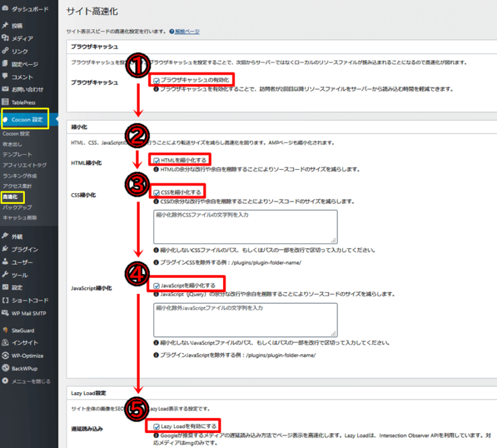The height and width of the screenshot is (448, 497).
Task: Click the インサイト chart icon
Action: tap(5, 342)
